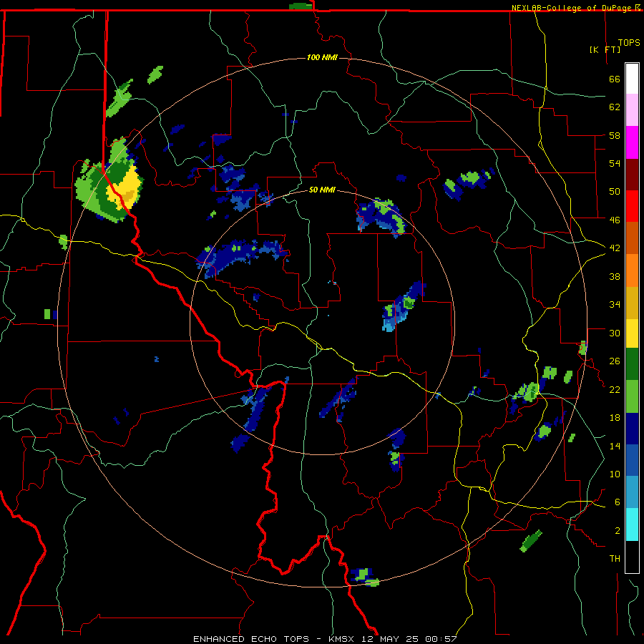Click the navy 14 K FT legend swatch
This screenshot has width=644, height=644.
point(632,429)
